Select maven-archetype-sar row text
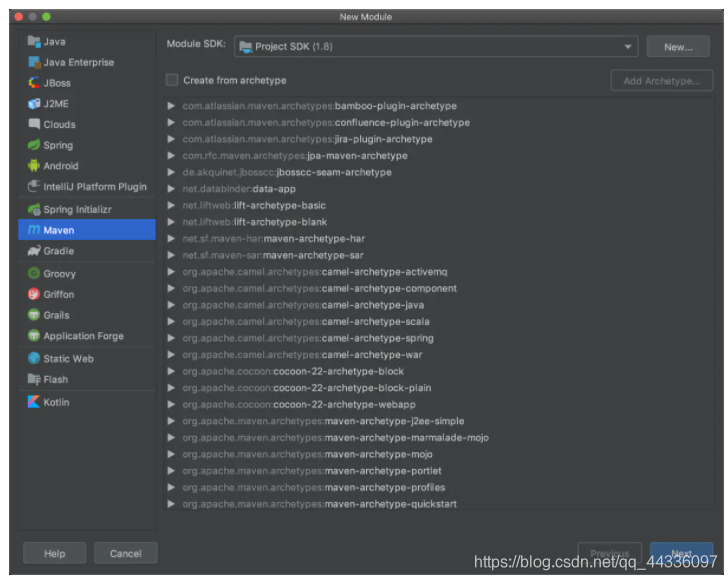The width and height of the screenshot is (728, 581). click(273, 255)
